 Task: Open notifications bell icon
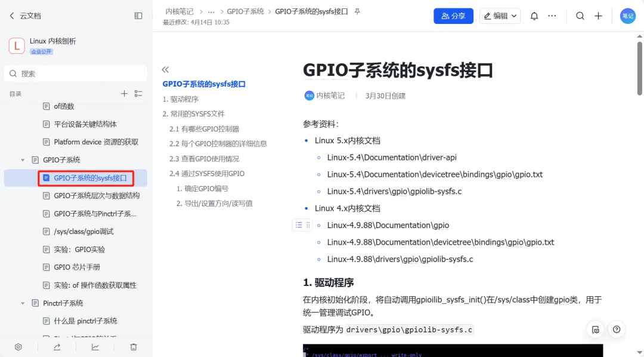534,16
